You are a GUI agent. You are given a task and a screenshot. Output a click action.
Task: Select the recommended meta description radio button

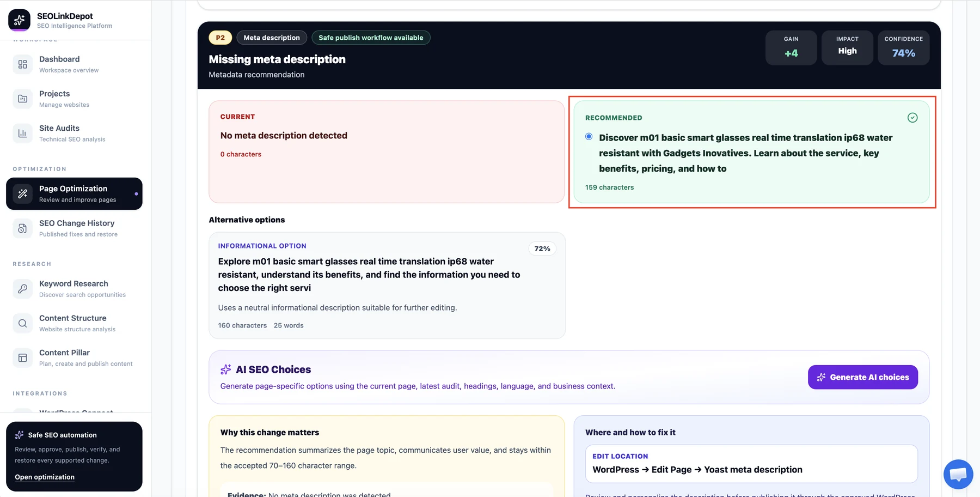point(589,137)
